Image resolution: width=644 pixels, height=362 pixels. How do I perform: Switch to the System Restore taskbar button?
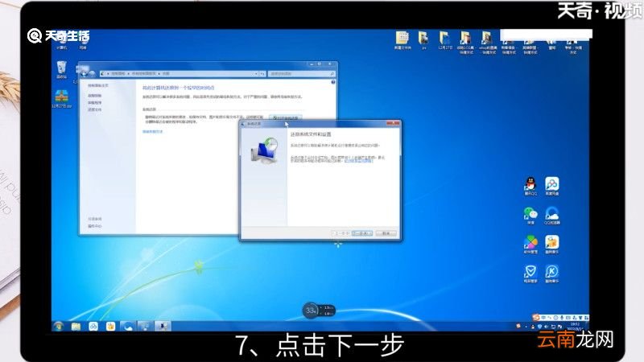coord(163,327)
